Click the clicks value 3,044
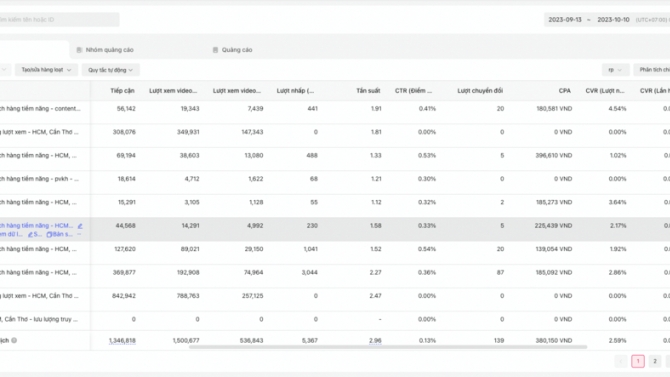 pyautogui.click(x=309, y=272)
